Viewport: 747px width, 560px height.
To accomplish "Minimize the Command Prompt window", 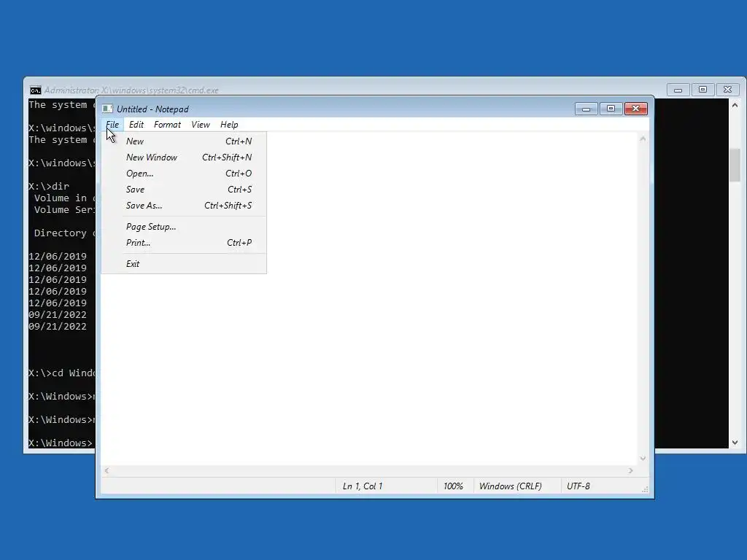I will coord(678,90).
